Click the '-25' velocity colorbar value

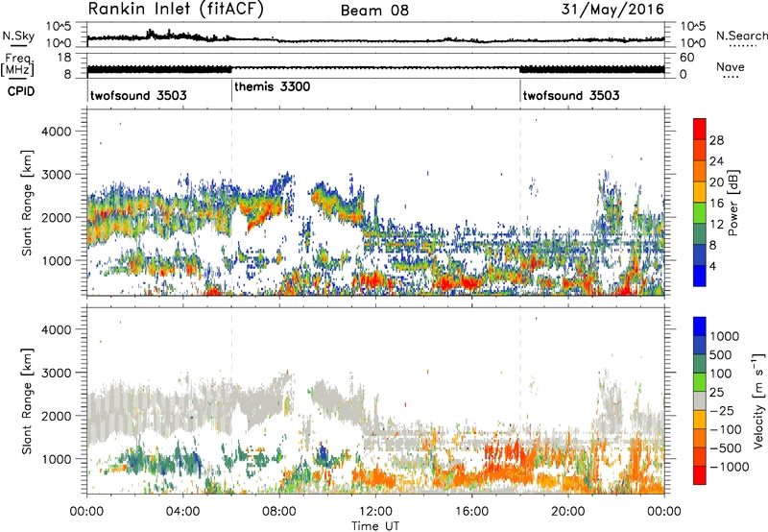pyautogui.click(x=722, y=410)
